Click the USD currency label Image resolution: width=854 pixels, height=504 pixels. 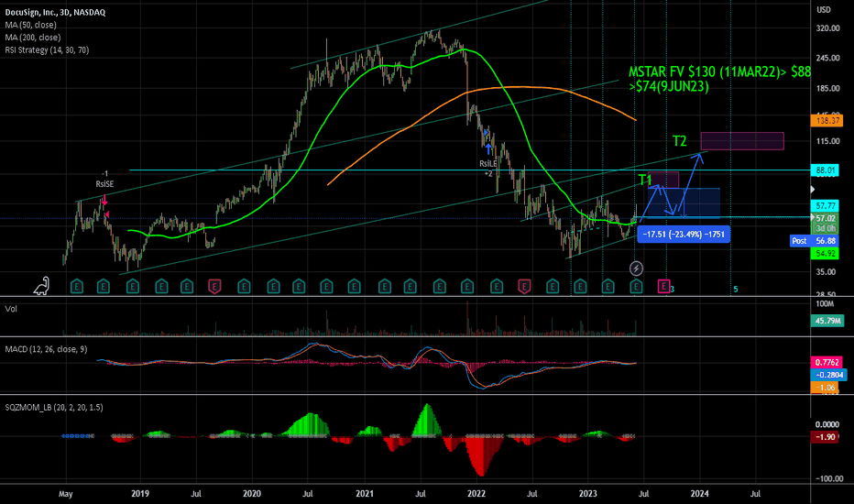tap(824, 10)
